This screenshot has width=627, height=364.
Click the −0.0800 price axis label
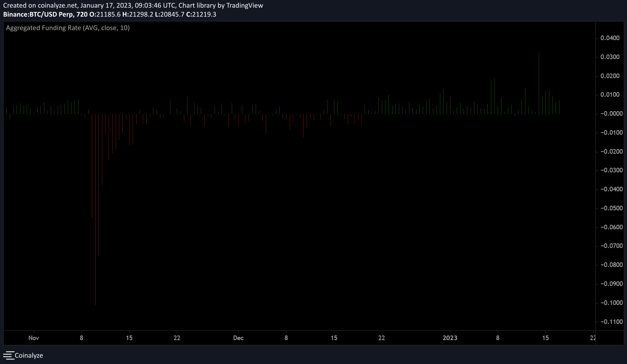point(611,265)
